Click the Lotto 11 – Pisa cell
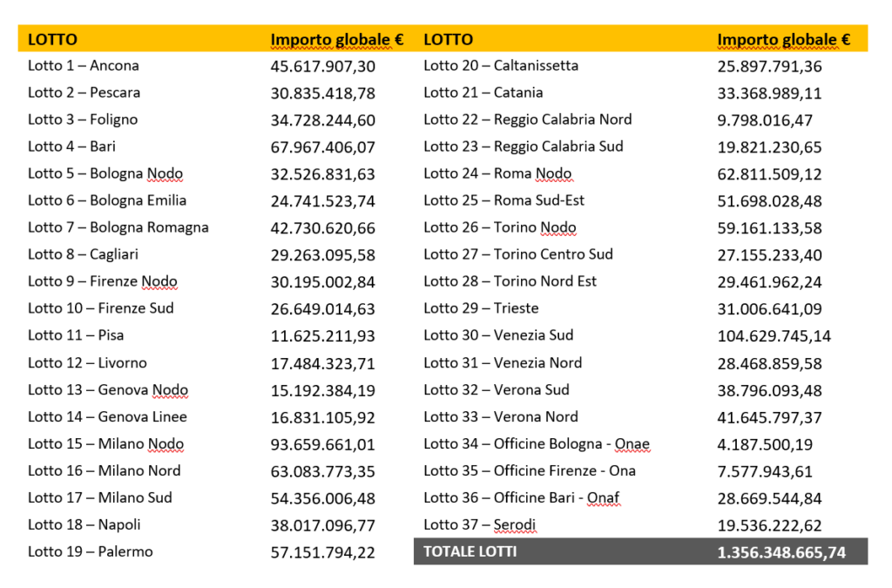This screenshot has width=892, height=588. 76,335
